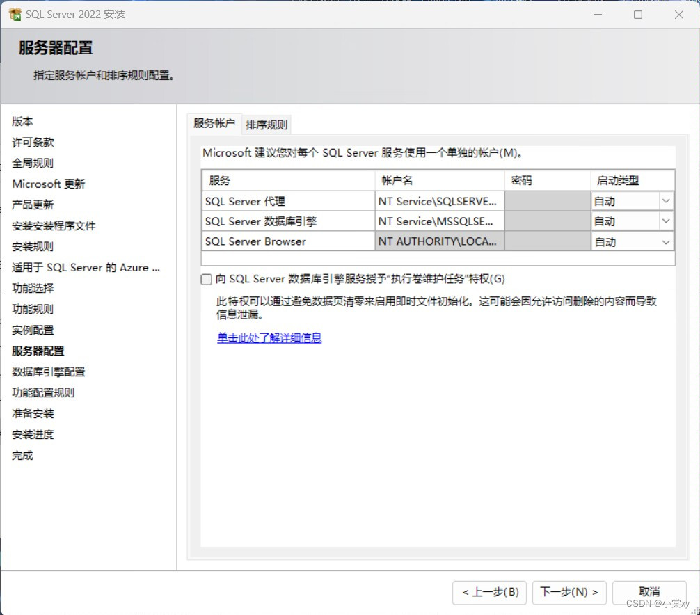Click the 帐户名 column header
Image resolution: width=700 pixels, height=615 pixels.
[x=440, y=181]
